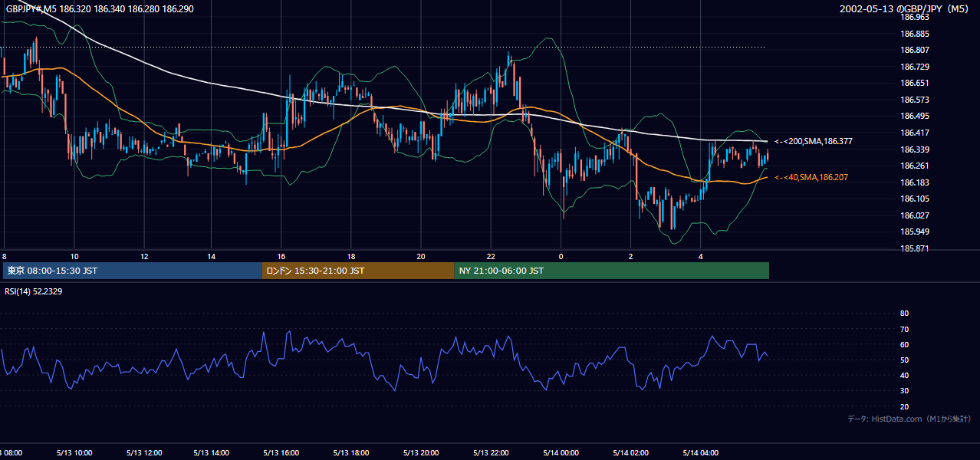The width and height of the screenshot is (980, 460).
Task: Click the 2002-05-13 GBP/JPY (M5) chart title
Action: click(x=905, y=8)
